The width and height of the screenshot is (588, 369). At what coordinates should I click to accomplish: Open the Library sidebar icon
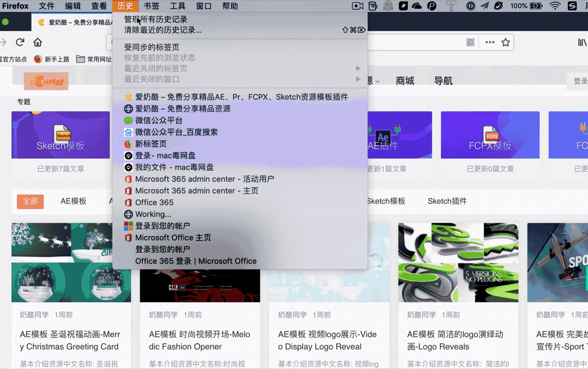coord(582,42)
